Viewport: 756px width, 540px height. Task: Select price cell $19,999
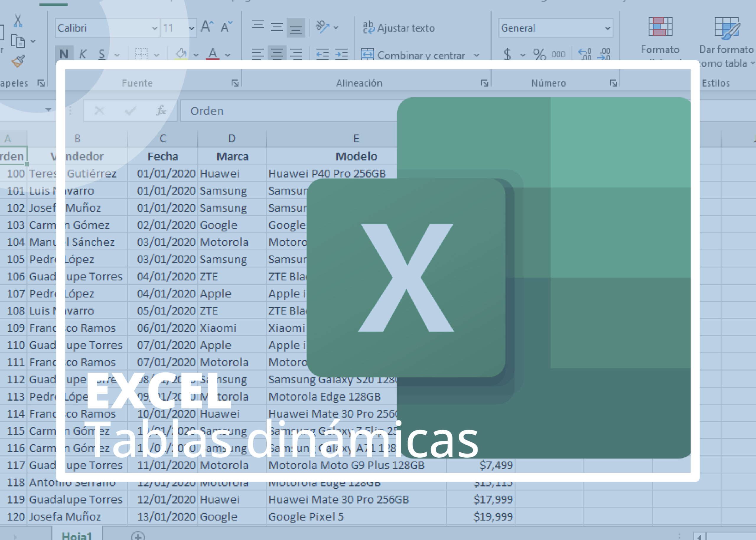[x=481, y=516]
